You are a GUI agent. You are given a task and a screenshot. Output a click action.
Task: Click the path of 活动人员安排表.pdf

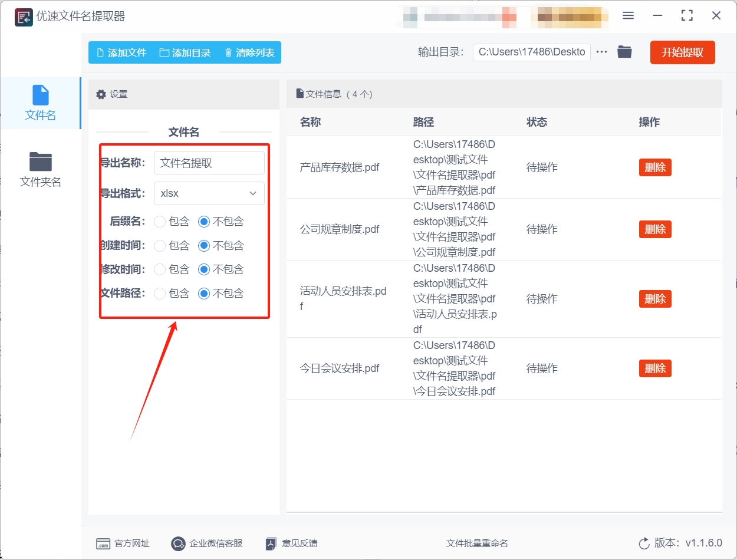pyautogui.click(x=455, y=299)
